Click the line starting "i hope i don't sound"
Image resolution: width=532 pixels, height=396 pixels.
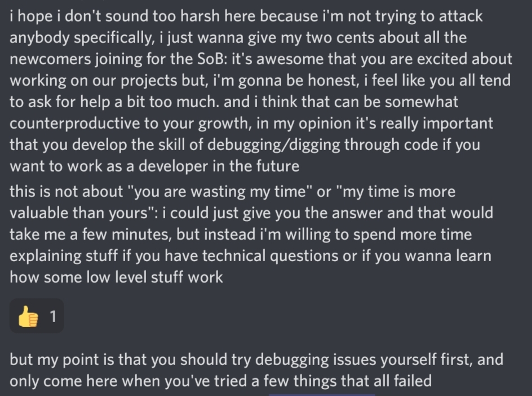tap(246, 16)
